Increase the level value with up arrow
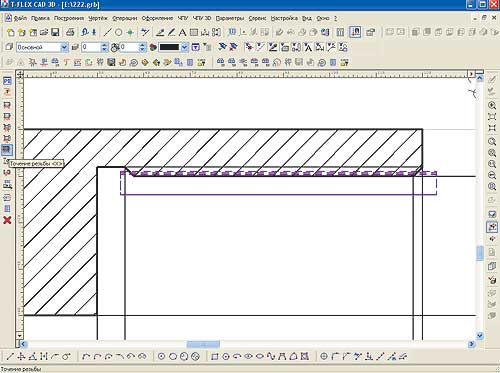This screenshot has height=373, width=500. [104, 45]
